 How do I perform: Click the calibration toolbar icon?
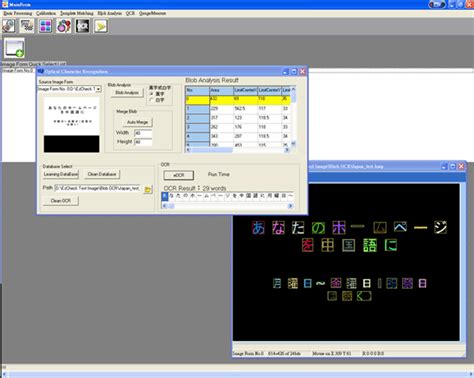tap(27, 26)
